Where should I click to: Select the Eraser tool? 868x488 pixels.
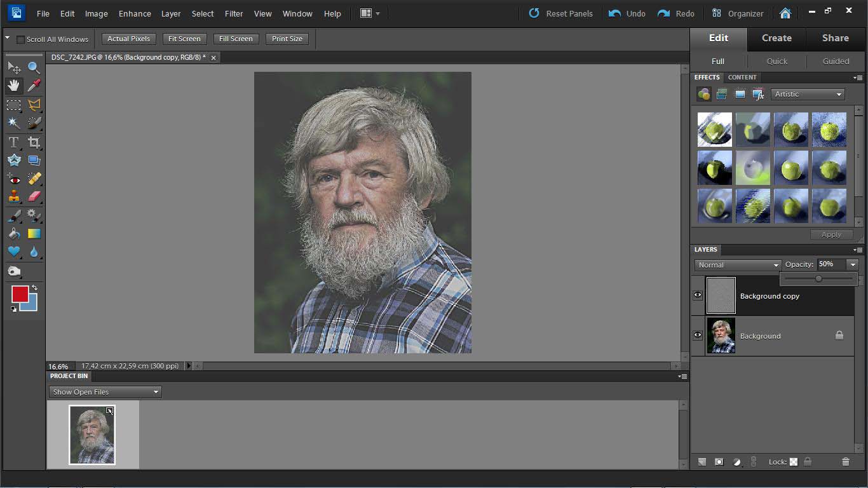34,197
